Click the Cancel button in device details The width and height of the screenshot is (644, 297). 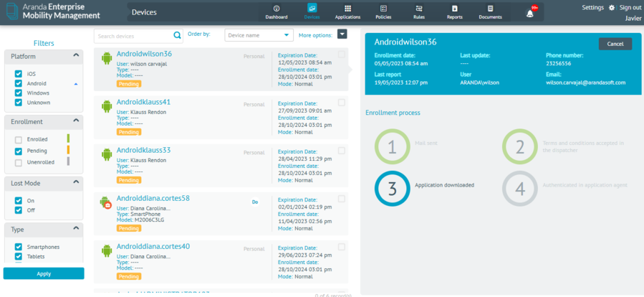click(615, 44)
